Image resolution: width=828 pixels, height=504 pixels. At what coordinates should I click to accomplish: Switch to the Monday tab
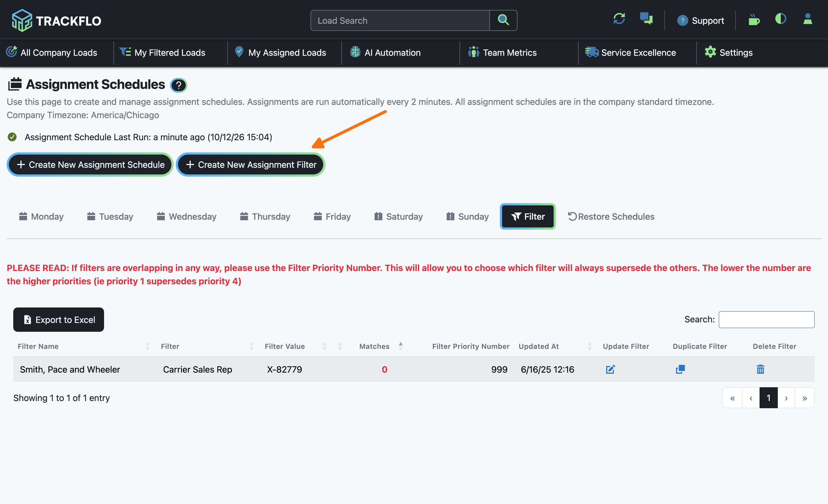point(41,217)
